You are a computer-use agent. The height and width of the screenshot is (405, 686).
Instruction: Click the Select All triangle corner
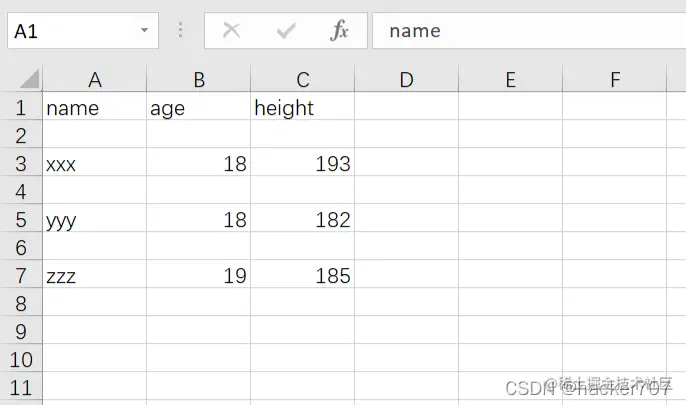click(x=30, y=79)
